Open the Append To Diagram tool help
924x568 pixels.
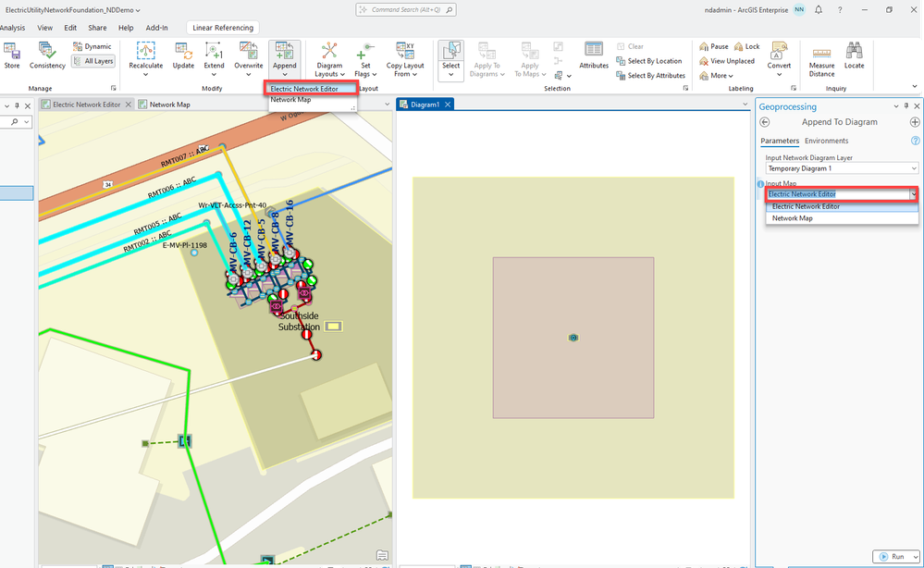[915, 141]
